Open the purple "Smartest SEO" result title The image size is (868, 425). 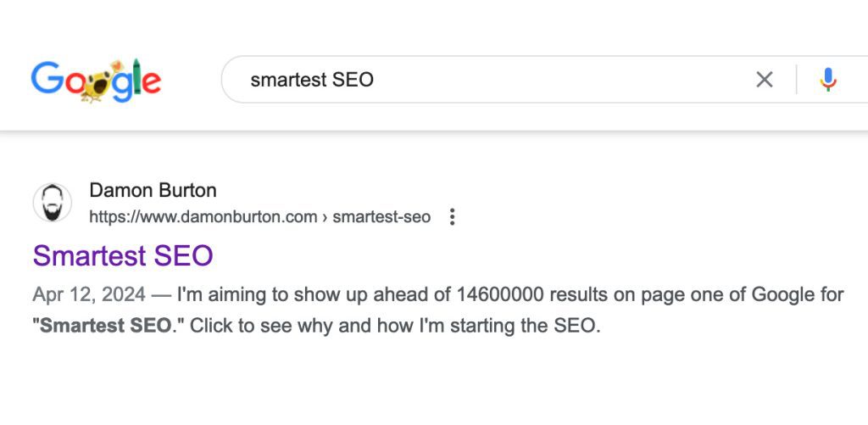(x=123, y=255)
